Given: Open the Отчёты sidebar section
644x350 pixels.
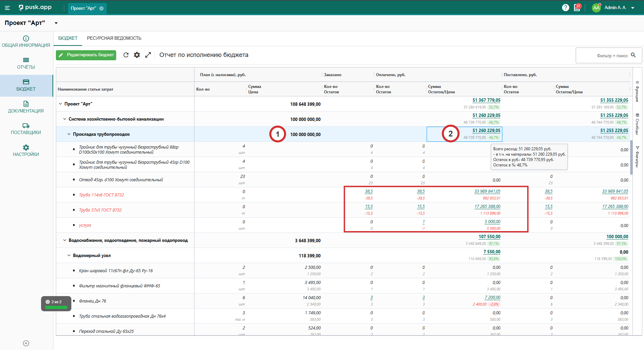Looking at the screenshot, I should (26, 63).
